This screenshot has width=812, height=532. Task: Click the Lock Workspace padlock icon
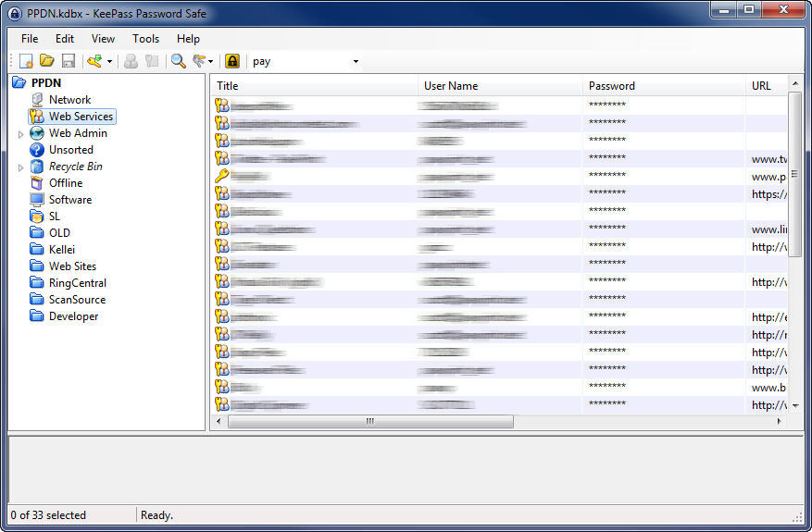tap(232, 61)
